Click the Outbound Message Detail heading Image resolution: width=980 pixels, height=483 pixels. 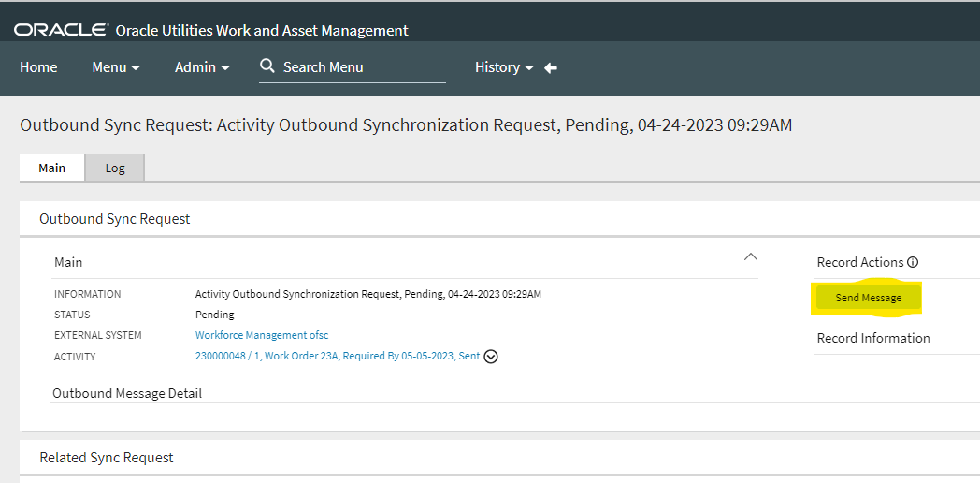(127, 393)
